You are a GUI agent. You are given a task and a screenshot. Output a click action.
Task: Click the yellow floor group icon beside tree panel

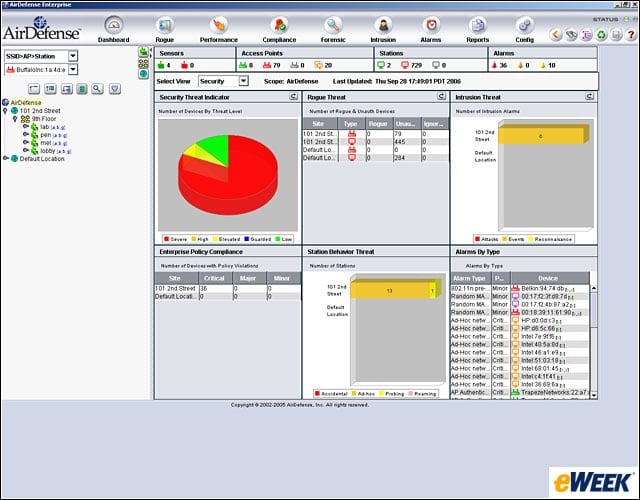pos(143,63)
